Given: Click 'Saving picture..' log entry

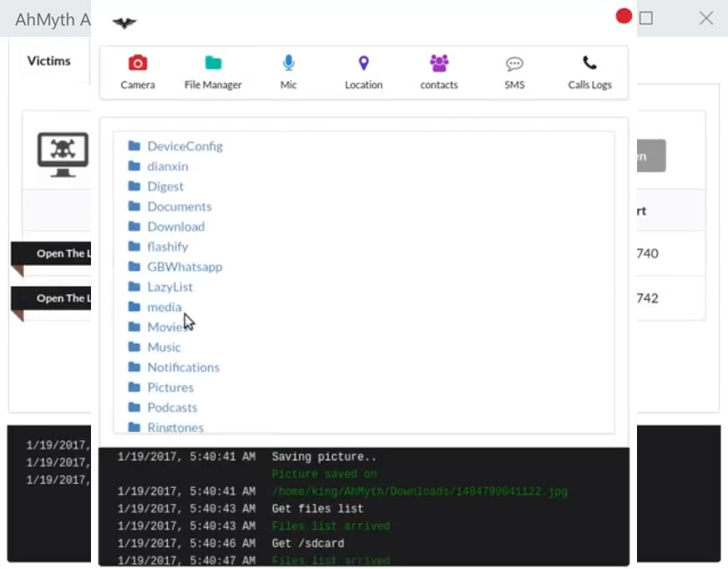Looking at the screenshot, I should pyautogui.click(x=324, y=456).
